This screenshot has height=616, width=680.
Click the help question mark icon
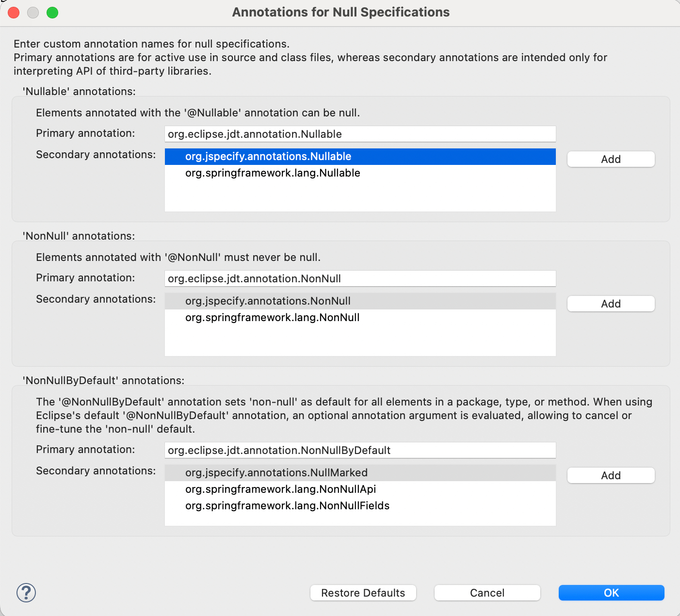[26, 593]
